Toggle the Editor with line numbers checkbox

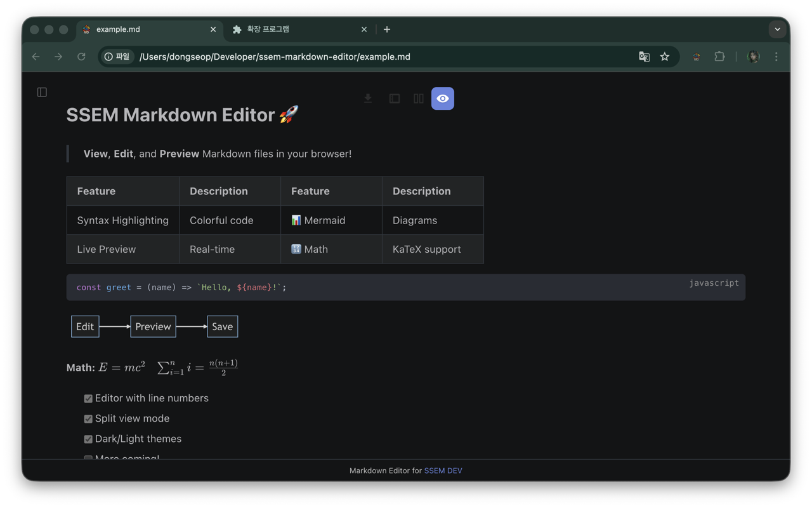tap(88, 399)
